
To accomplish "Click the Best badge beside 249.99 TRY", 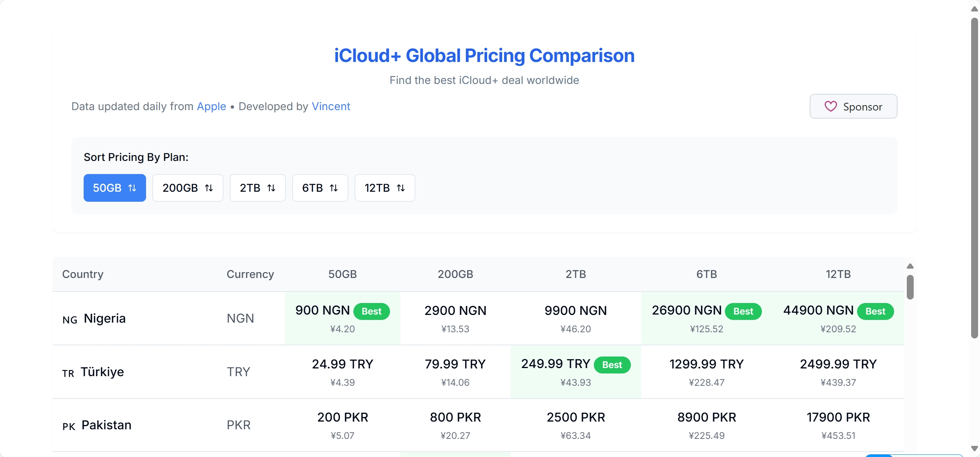I will click(x=612, y=365).
